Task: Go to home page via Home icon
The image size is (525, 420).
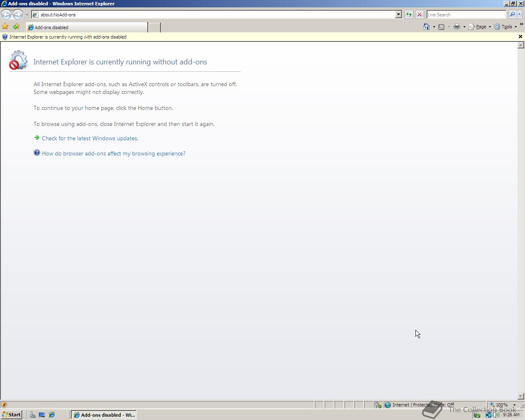Action: [427, 27]
